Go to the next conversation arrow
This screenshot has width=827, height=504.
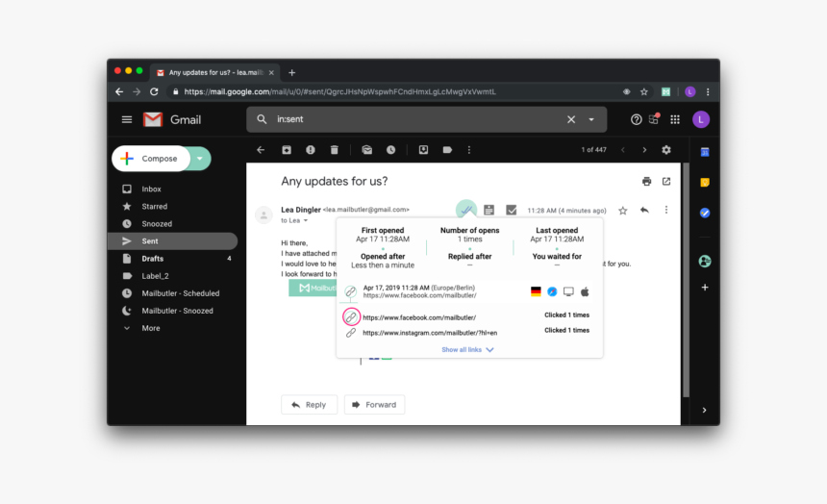click(644, 150)
